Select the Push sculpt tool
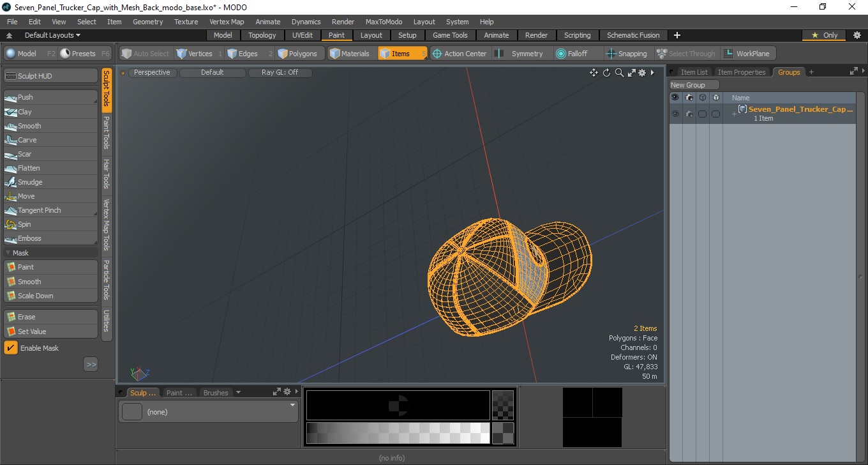The image size is (868, 465). (50, 97)
